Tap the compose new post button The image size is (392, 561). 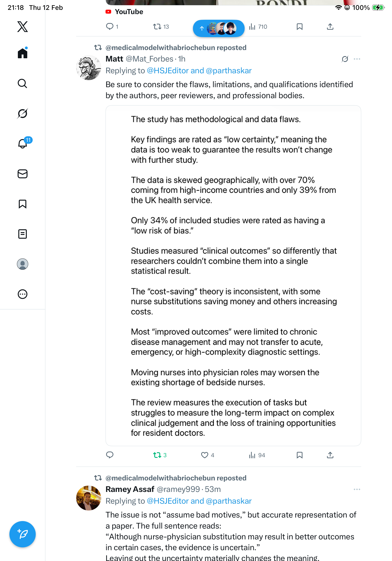[23, 534]
